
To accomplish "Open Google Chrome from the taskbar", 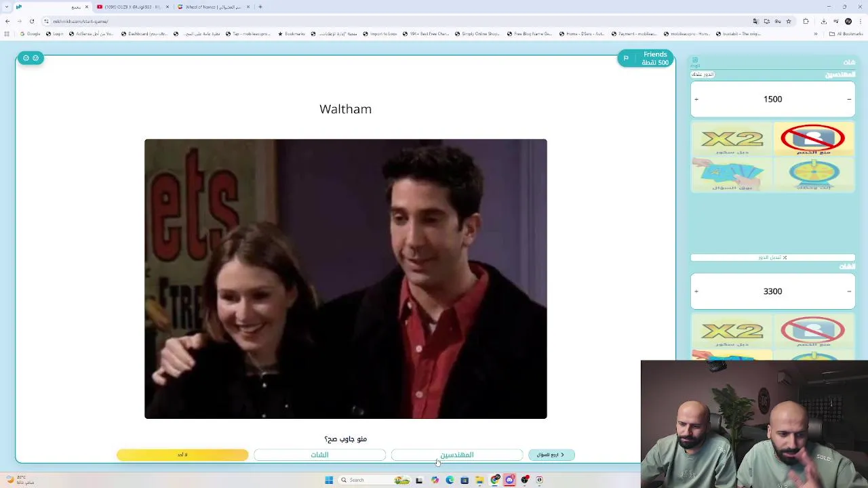I will point(496,480).
